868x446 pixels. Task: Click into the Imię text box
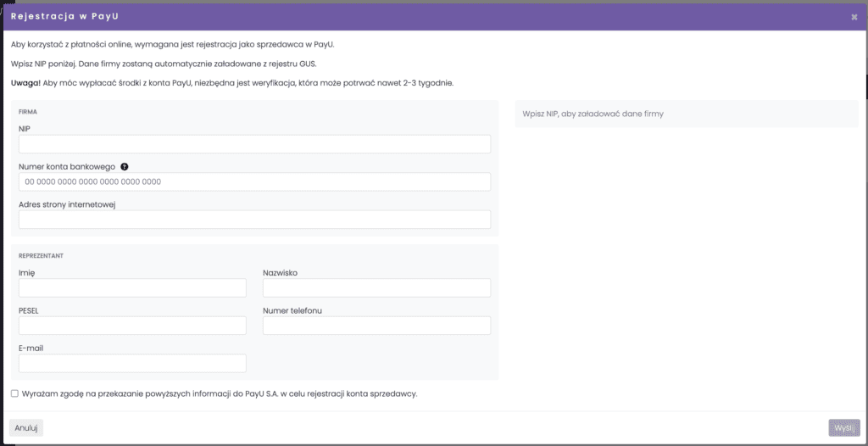[132, 288]
